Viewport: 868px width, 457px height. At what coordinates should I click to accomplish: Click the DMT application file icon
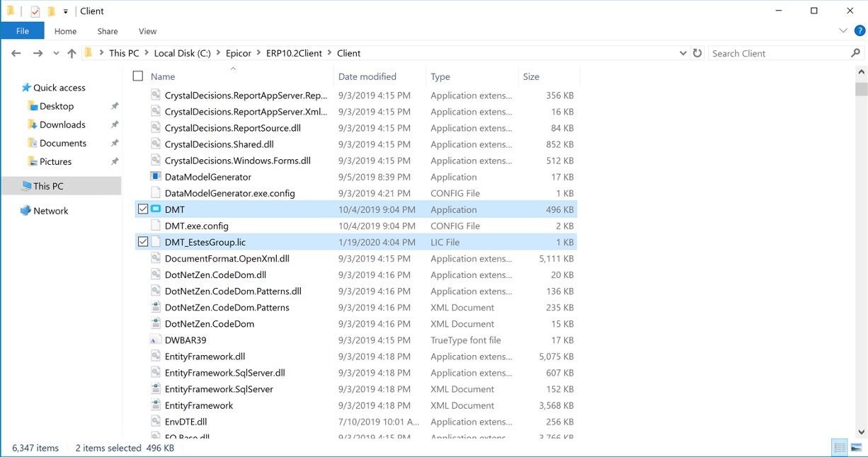click(x=156, y=209)
